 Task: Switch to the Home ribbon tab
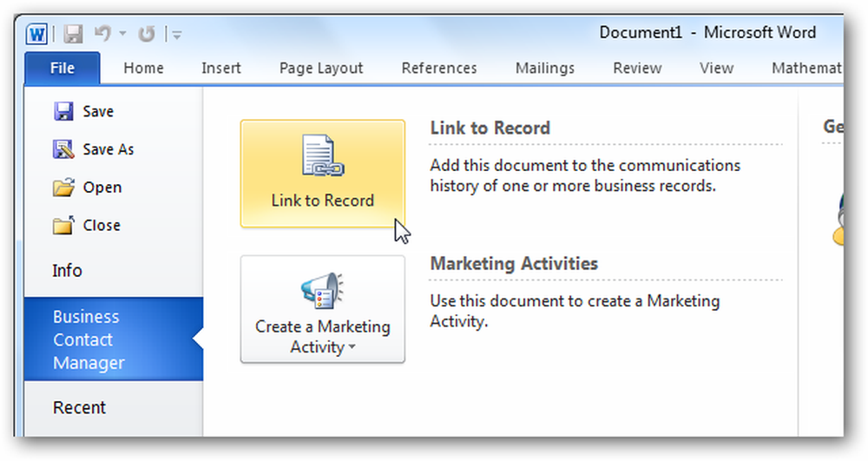point(143,68)
